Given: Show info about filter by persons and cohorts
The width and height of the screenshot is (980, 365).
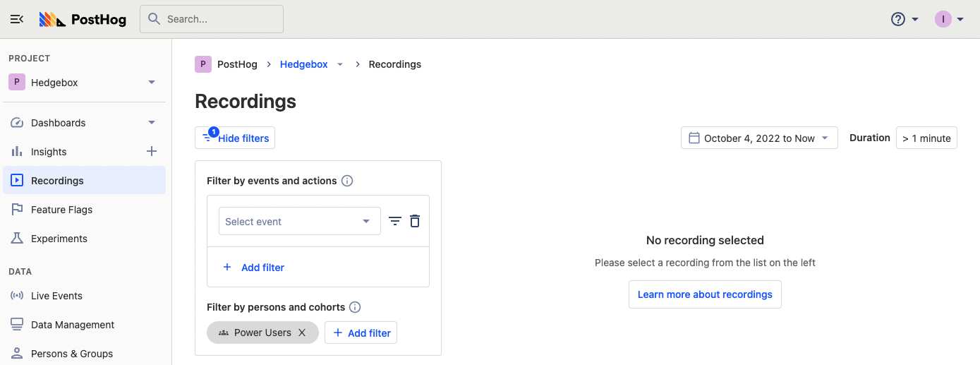Looking at the screenshot, I should (x=356, y=307).
